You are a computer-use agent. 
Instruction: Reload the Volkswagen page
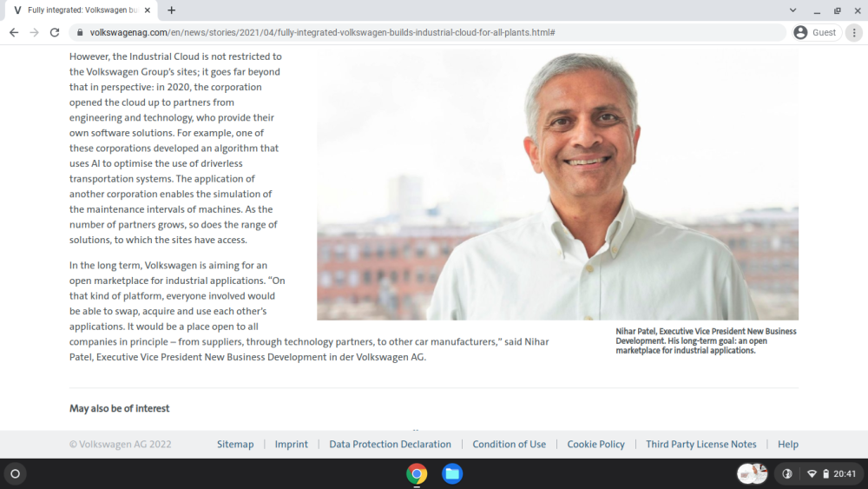pyautogui.click(x=54, y=33)
